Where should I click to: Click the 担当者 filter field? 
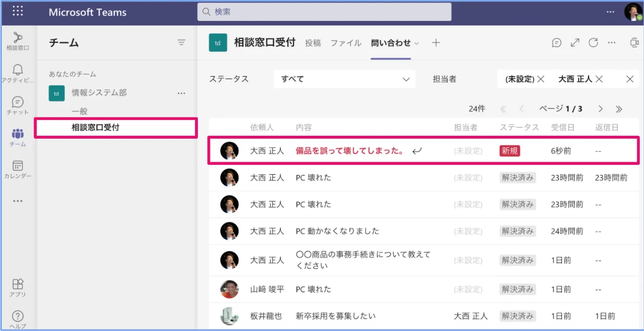568,79
